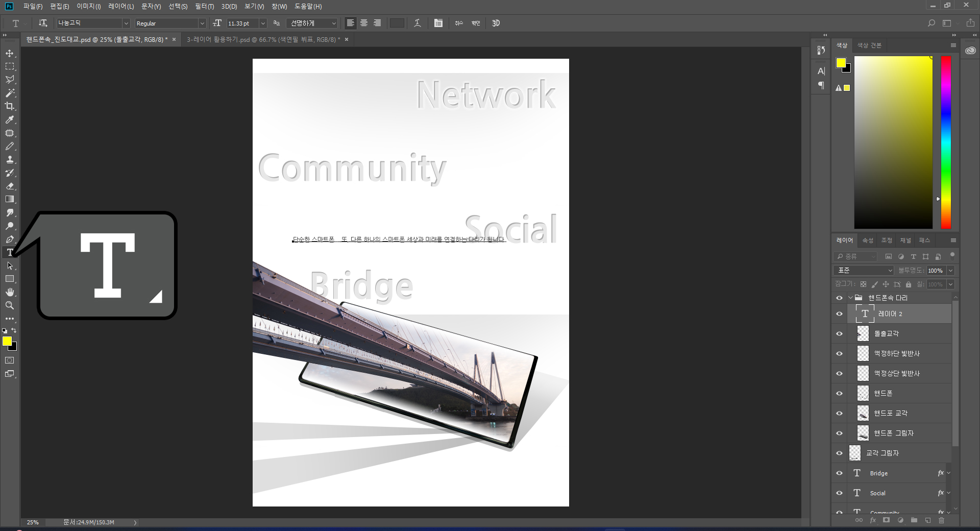Click the layer filter type field 종류
The width and height of the screenshot is (980, 531).
(855, 256)
